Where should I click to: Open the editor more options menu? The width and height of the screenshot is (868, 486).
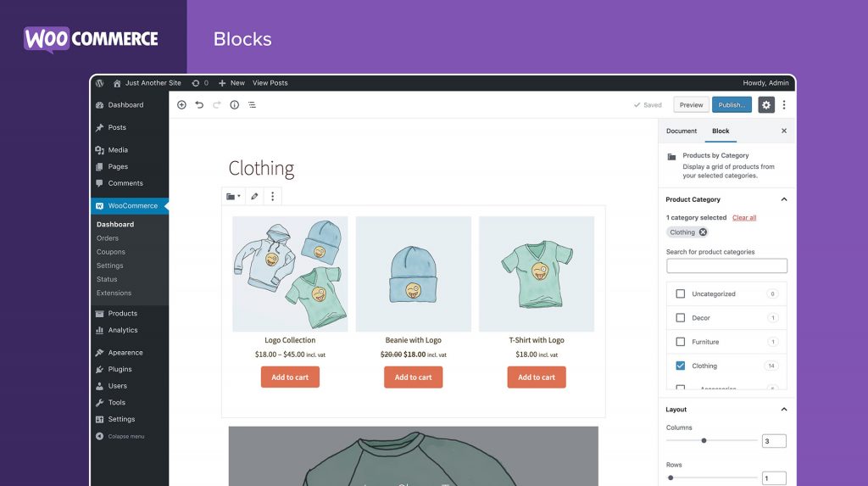coord(784,104)
